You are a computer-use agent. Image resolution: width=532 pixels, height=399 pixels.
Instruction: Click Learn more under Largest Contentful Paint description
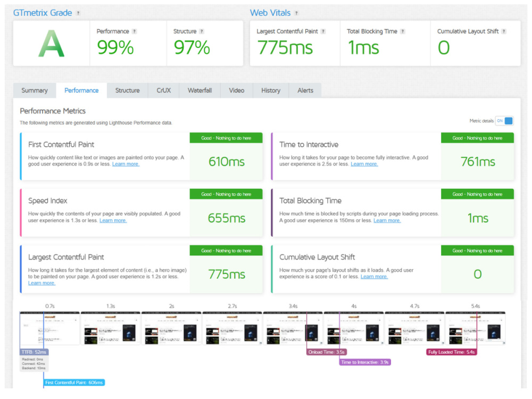pyautogui.click(x=41, y=284)
